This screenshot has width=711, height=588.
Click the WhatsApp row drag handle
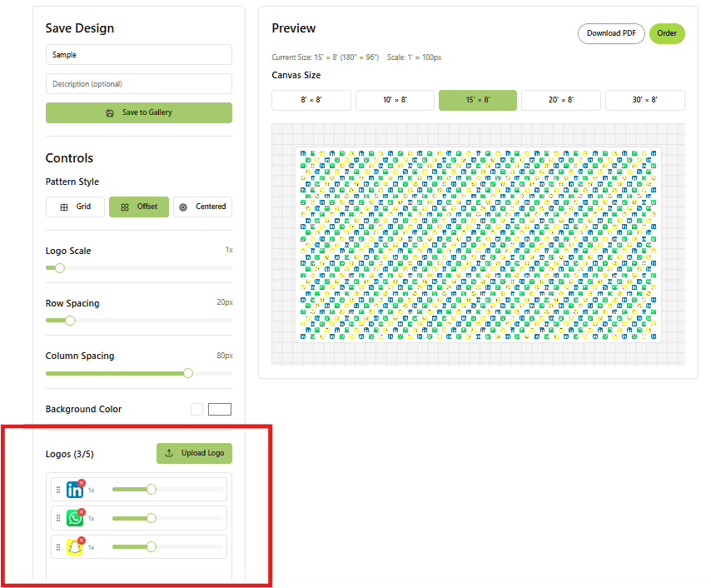[x=58, y=518]
